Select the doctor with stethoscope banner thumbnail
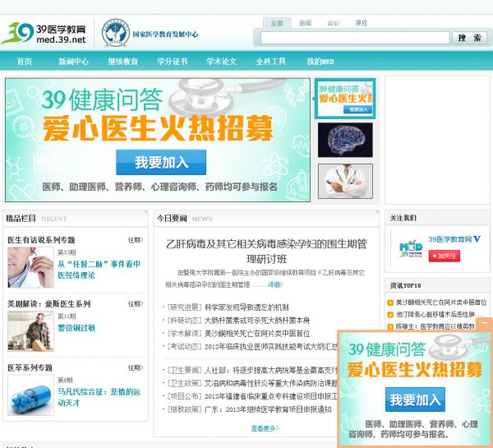This screenshot has width=493, height=448. click(345, 181)
